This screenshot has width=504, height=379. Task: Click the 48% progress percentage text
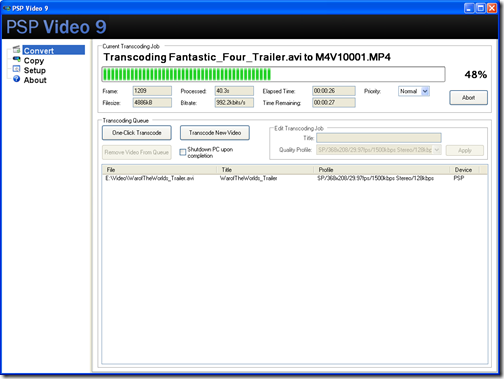[x=476, y=75]
